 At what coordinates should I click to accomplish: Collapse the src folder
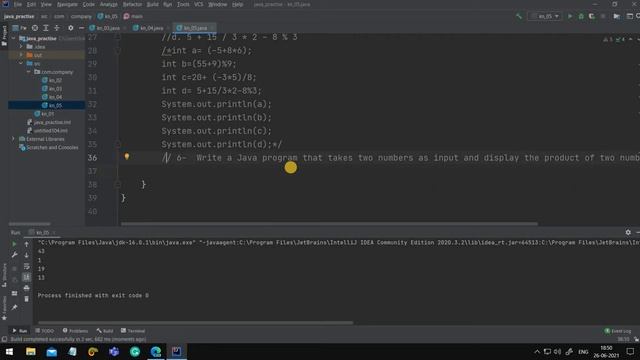(22, 63)
